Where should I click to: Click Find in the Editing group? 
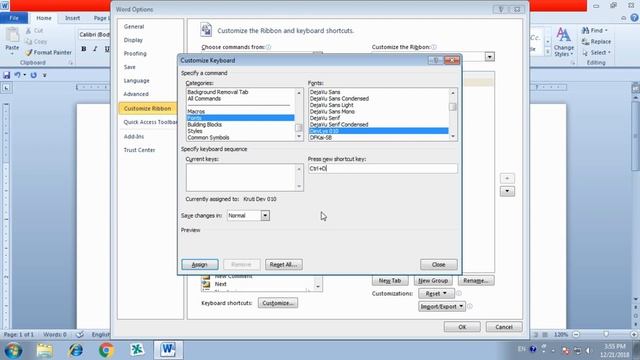(595, 31)
